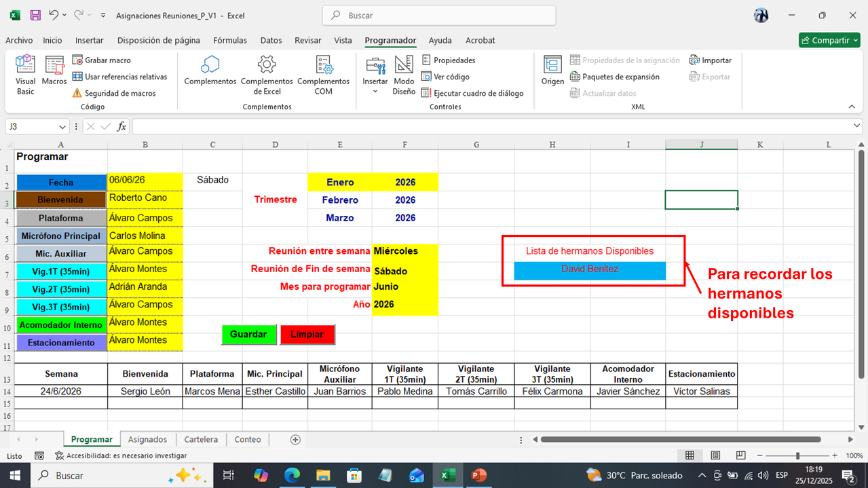Viewport: 868px width, 488px height.
Task: Open File Explorer from taskbar
Action: pyautogui.click(x=323, y=475)
